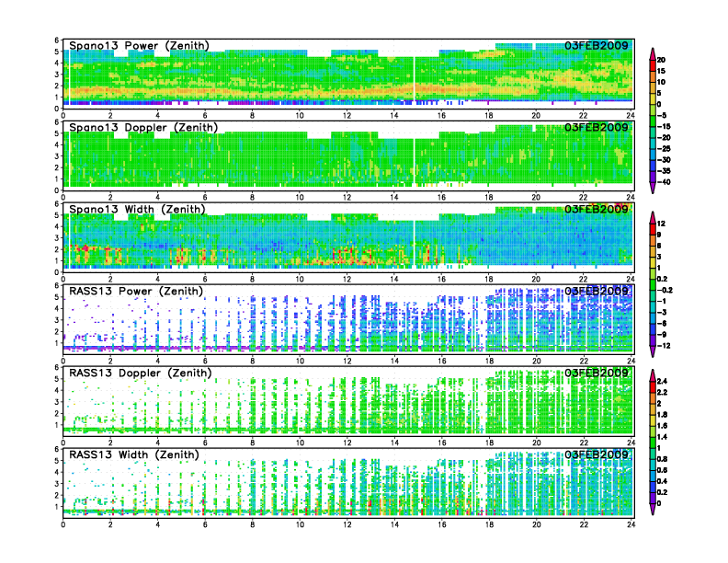The height and width of the screenshot is (563, 728).
Task: Click the top magenta arrow of the lowest colorbar
Action: pyautogui.click(x=653, y=375)
